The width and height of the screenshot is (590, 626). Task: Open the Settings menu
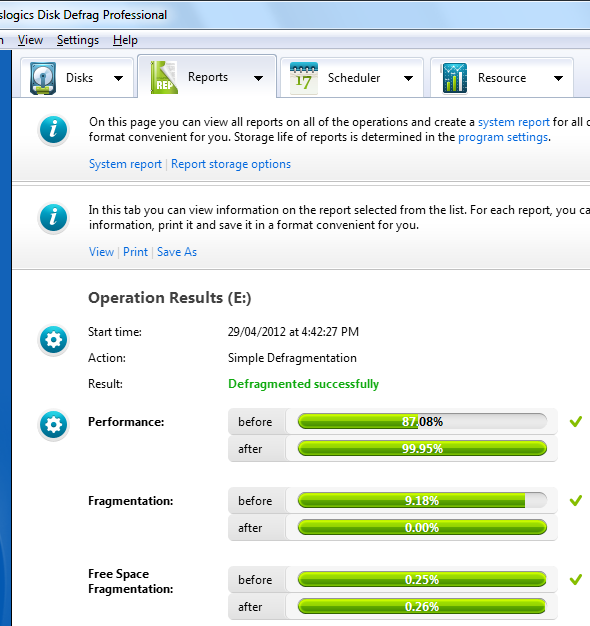coord(78,40)
